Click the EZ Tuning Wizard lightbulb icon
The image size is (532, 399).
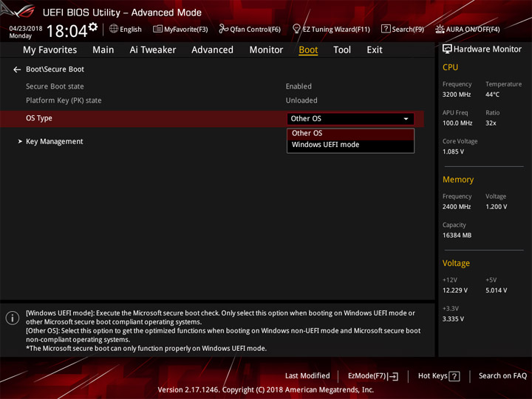[x=296, y=29]
